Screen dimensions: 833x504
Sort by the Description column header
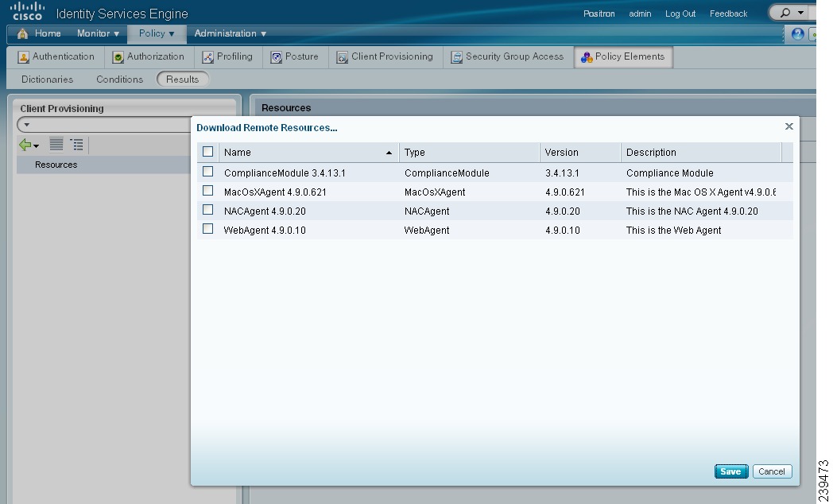[701, 153]
